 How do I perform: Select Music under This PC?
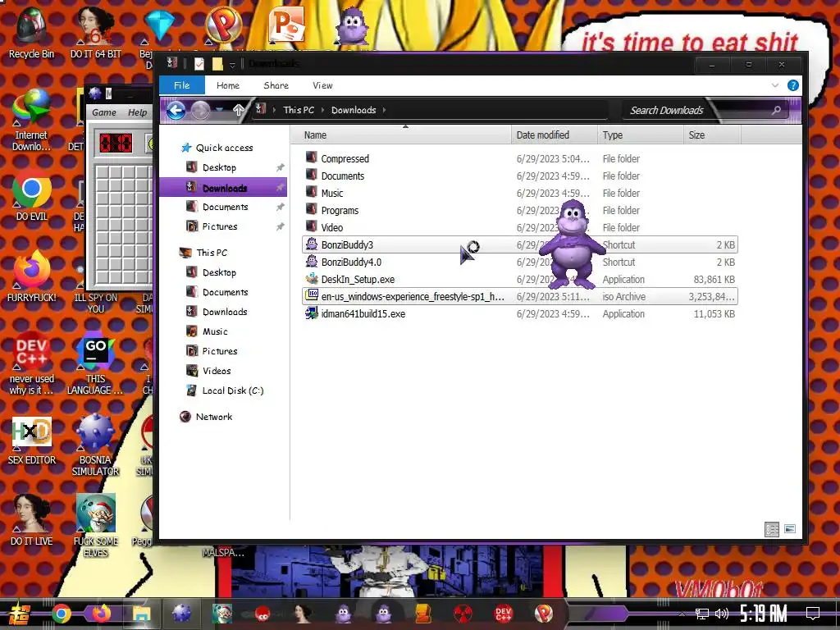[215, 331]
